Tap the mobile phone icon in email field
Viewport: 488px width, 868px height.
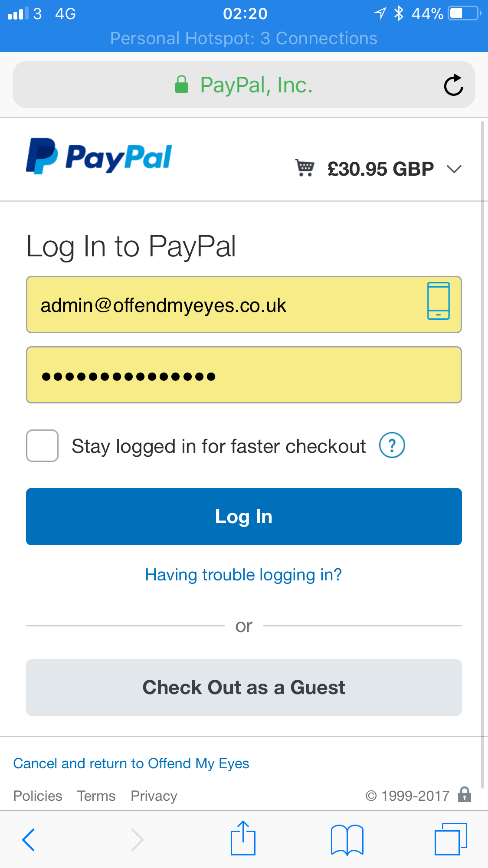(438, 301)
